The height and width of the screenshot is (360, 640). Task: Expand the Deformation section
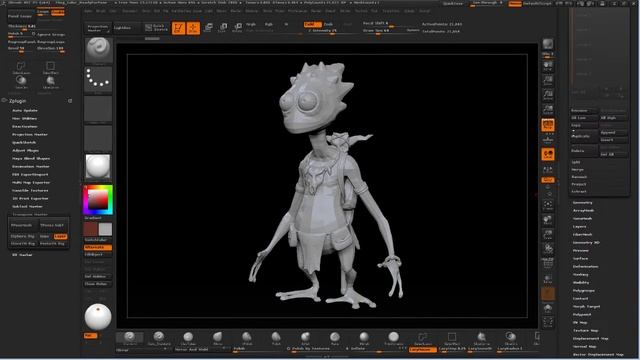[x=585, y=267]
